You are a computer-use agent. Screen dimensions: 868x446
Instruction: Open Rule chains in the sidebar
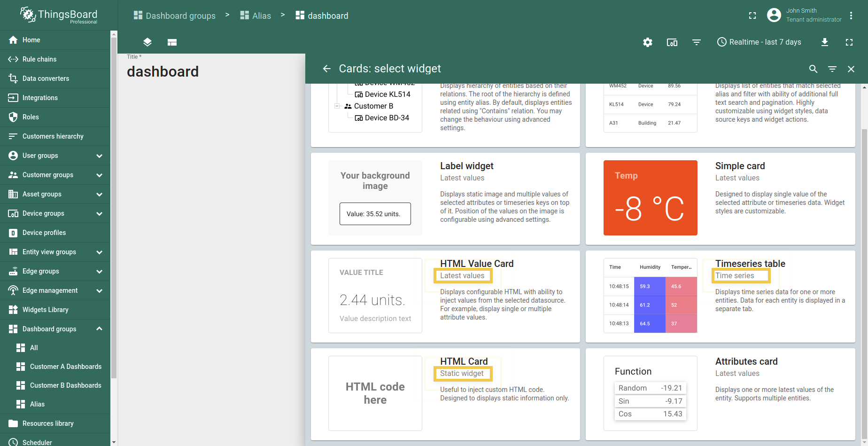(55, 59)
